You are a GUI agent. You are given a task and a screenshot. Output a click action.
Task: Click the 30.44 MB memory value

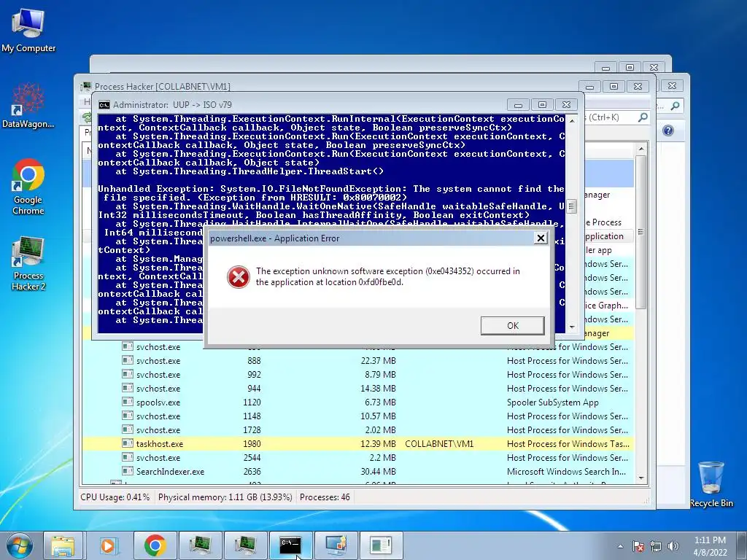pyautogui.click(x=379, y=472)
